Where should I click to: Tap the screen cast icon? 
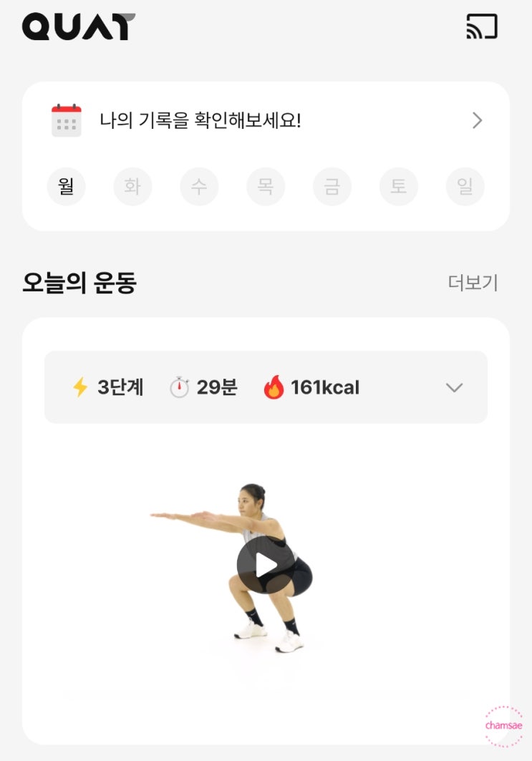pyautogui.click(x=481, y=26)
